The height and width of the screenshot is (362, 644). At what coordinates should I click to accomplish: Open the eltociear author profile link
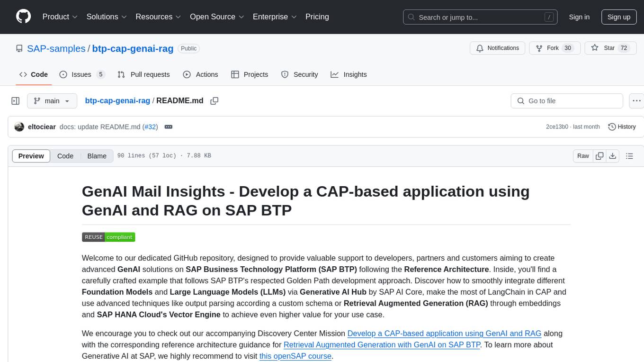tap(42, 127)
